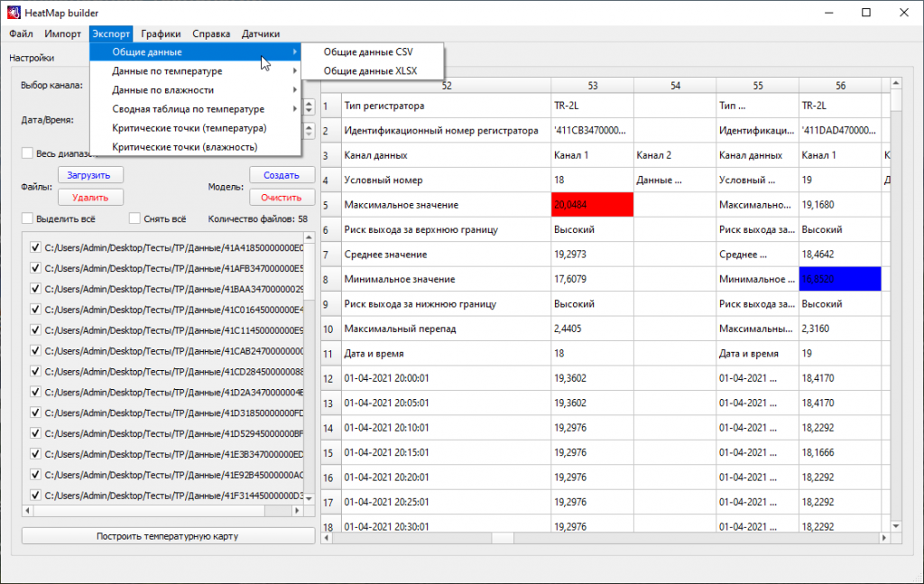Click cell value 2,4405
924x584 pixels.
pos(592,329)
